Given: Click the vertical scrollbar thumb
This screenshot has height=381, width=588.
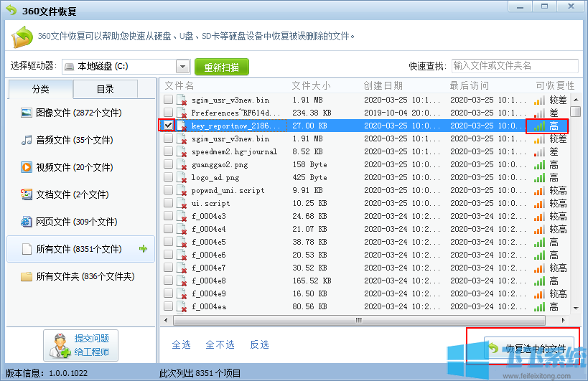Looking at the screenshot, I should coord(576,112).
